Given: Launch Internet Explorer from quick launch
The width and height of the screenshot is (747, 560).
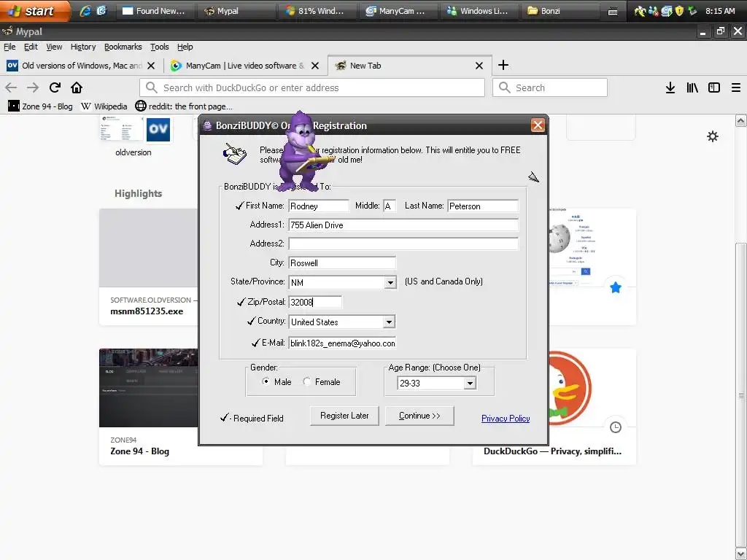Looking at the screenshot, I should (85, 10).
